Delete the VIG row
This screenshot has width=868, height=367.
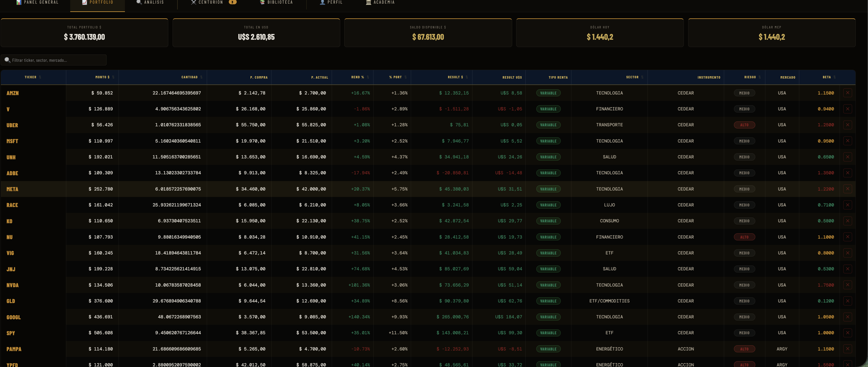(848, 253)
